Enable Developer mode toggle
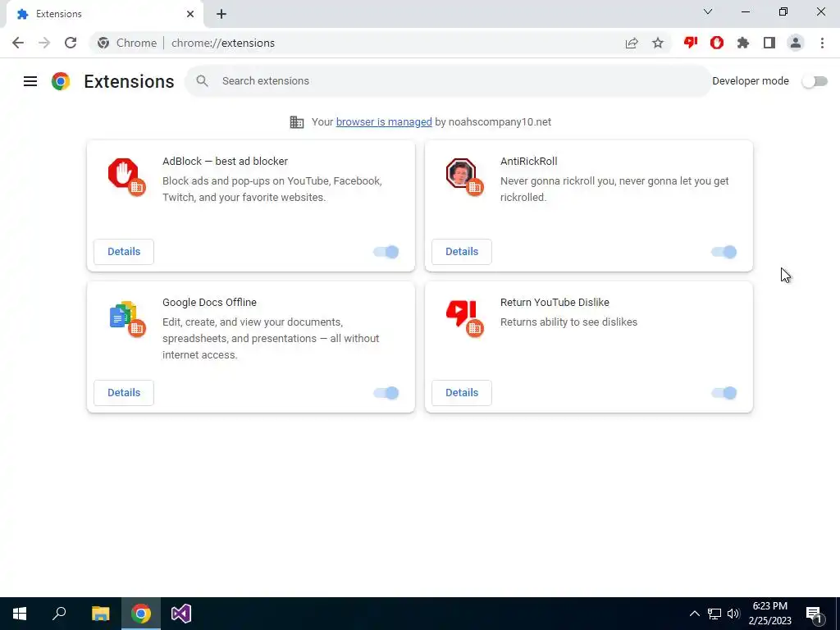 (815, 81)
